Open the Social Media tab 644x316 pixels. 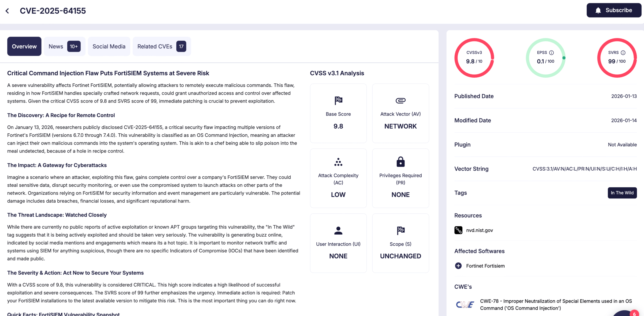click(x=109, y=46)
